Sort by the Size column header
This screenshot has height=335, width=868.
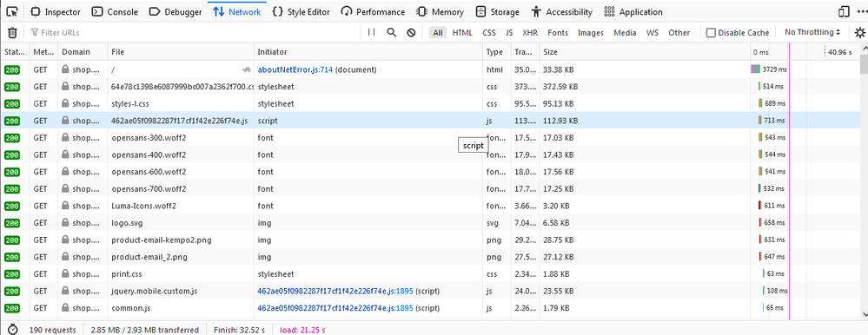coord(645,52)
